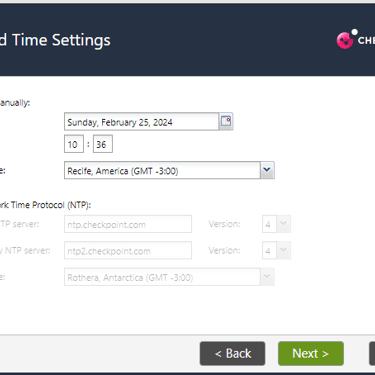Click the Check Point logo icon

[347, 40]
